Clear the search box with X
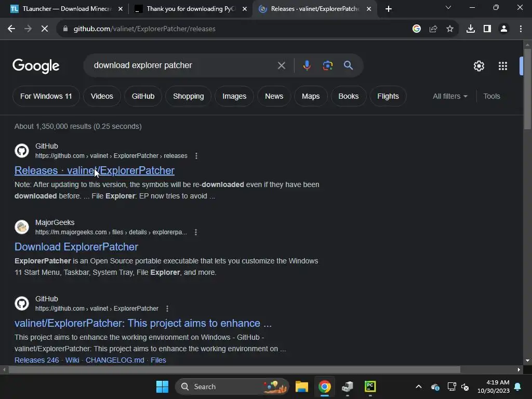 click(x=281, y=65)
